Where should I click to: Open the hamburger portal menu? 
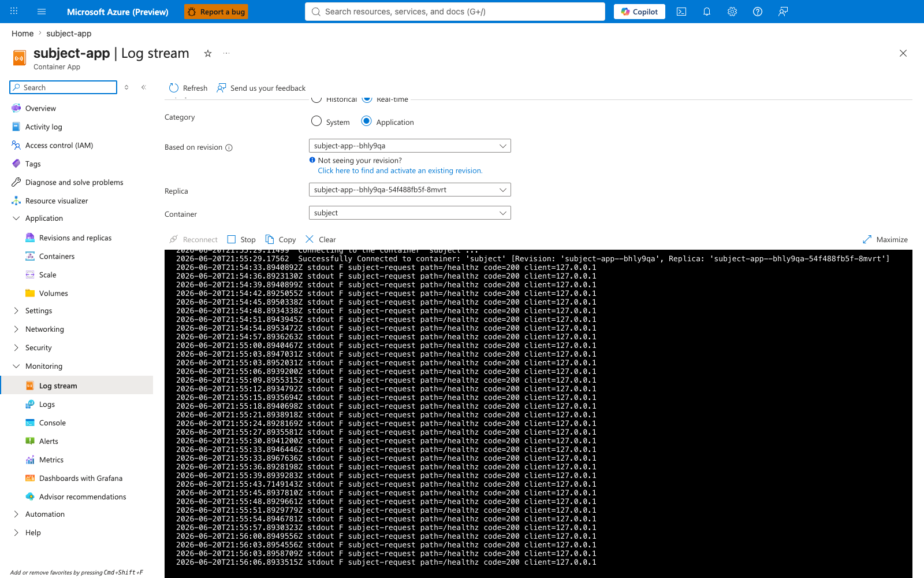tap(42, 12)
